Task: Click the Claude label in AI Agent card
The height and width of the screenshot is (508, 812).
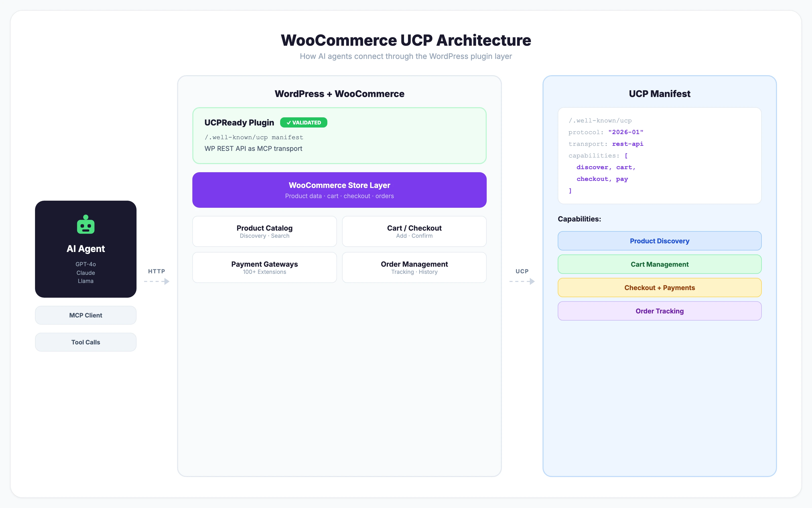Action: (x=86, y=273)
